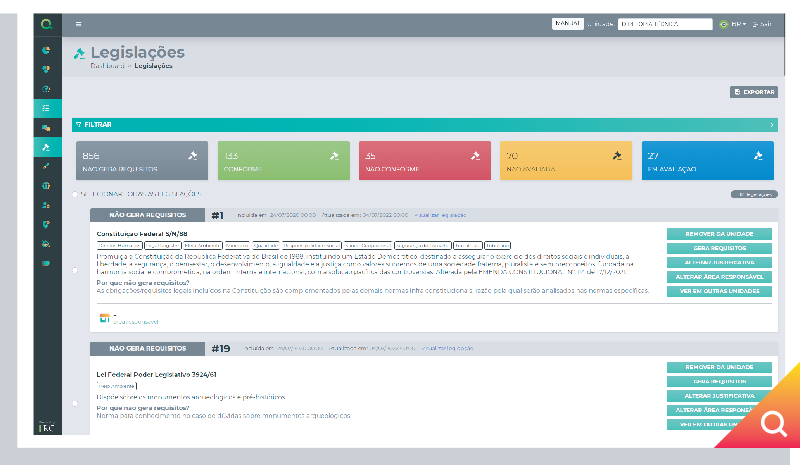Image resolution: width=800 pixels, height=465 pixels.
Task: Click the hamburger menu icon in top bar
Action: (x=79, y=24)
